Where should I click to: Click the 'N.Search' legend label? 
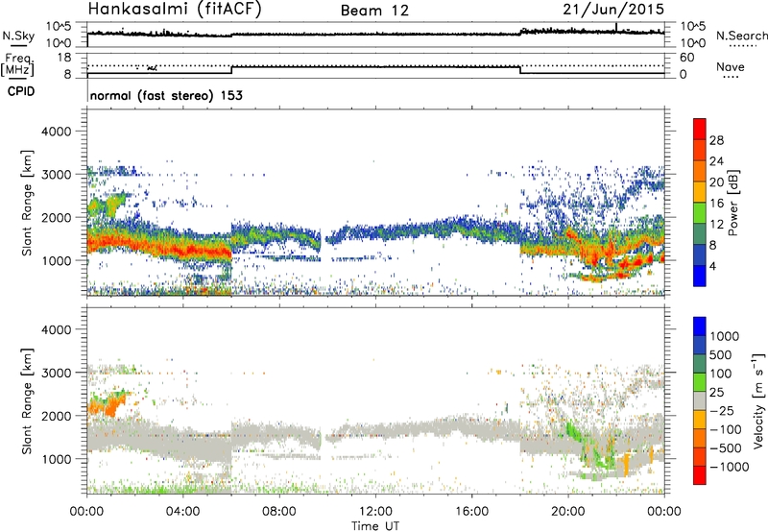[x=741, y=36]
